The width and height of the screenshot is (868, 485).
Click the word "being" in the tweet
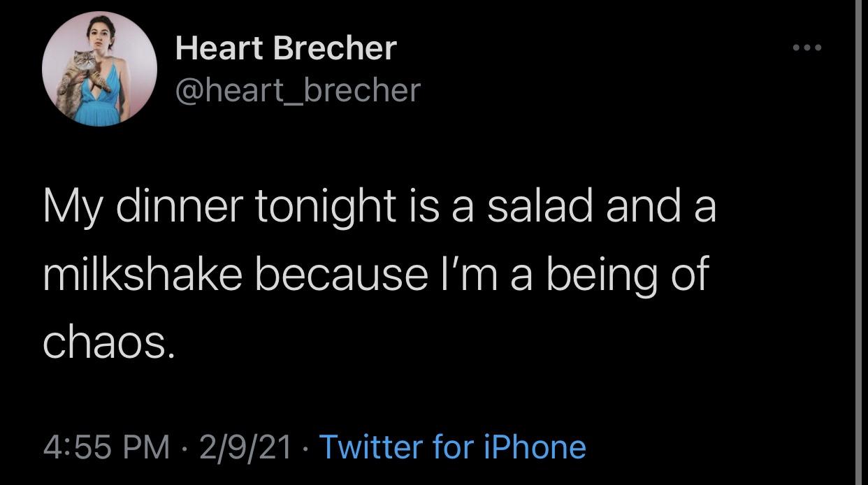[x=600, y=275]
